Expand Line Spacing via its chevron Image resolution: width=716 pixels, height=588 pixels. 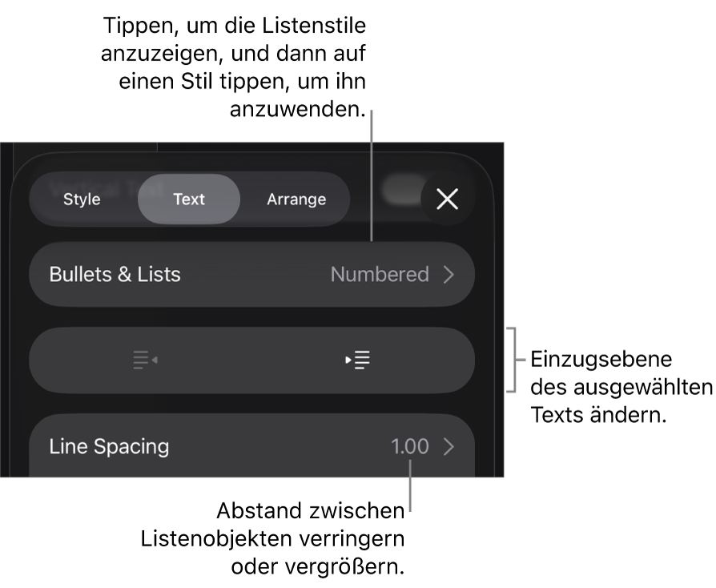click(449, 446)
